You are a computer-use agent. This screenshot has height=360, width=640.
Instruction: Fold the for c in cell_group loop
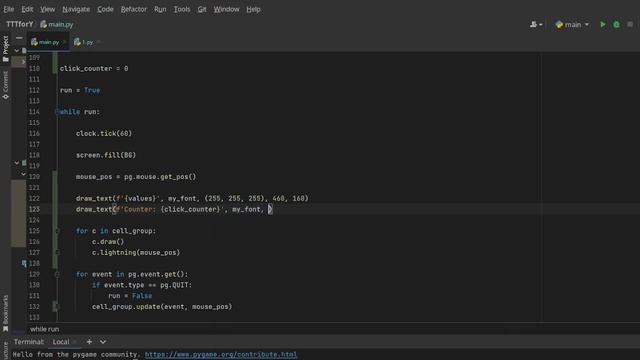click(x=57, y=231)
